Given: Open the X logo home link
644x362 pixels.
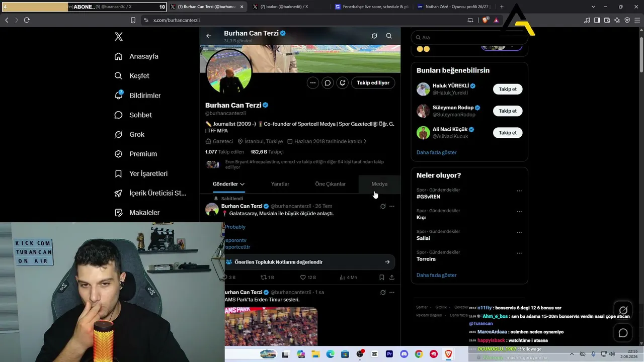Looking at the screenshot, I should [x=119, y=37].
